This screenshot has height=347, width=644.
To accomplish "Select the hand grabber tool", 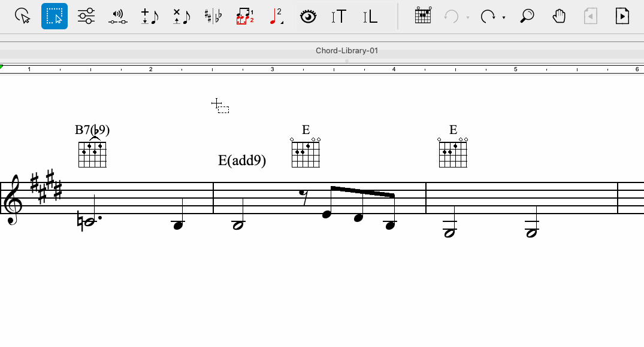I will click(558, 16).
